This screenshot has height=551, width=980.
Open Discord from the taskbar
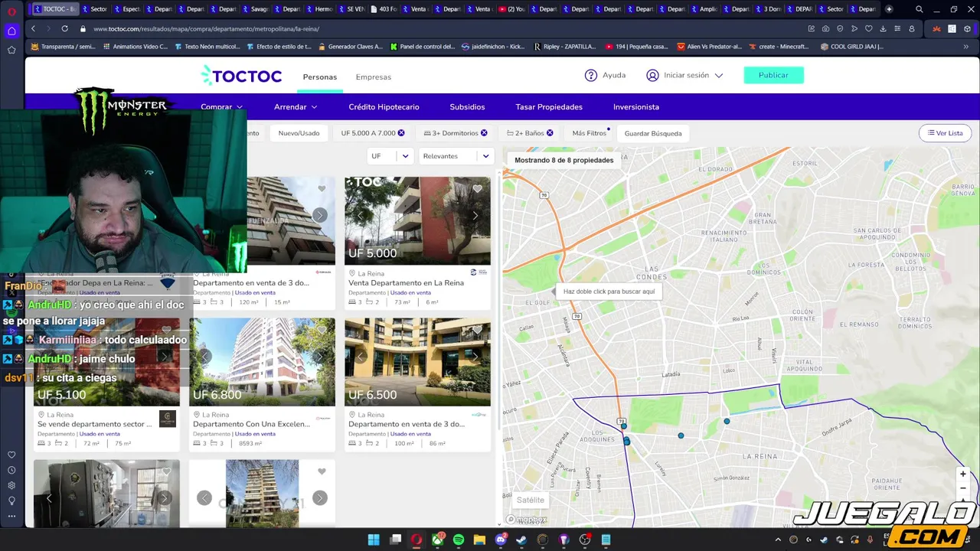[501, 540]
